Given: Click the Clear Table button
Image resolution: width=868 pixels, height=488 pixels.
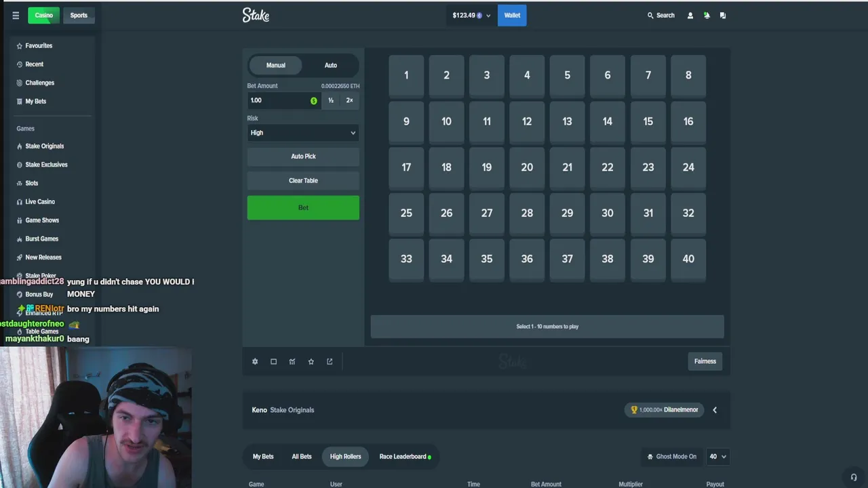Looking at the screenshot, I should point(303,181).
